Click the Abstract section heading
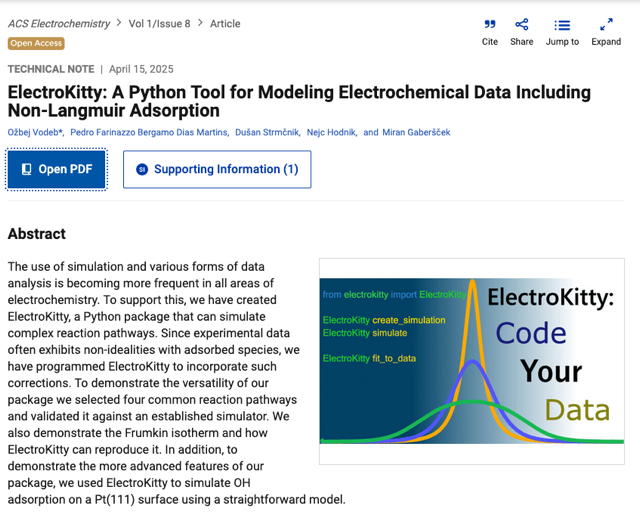 click(x=37, y=234)
